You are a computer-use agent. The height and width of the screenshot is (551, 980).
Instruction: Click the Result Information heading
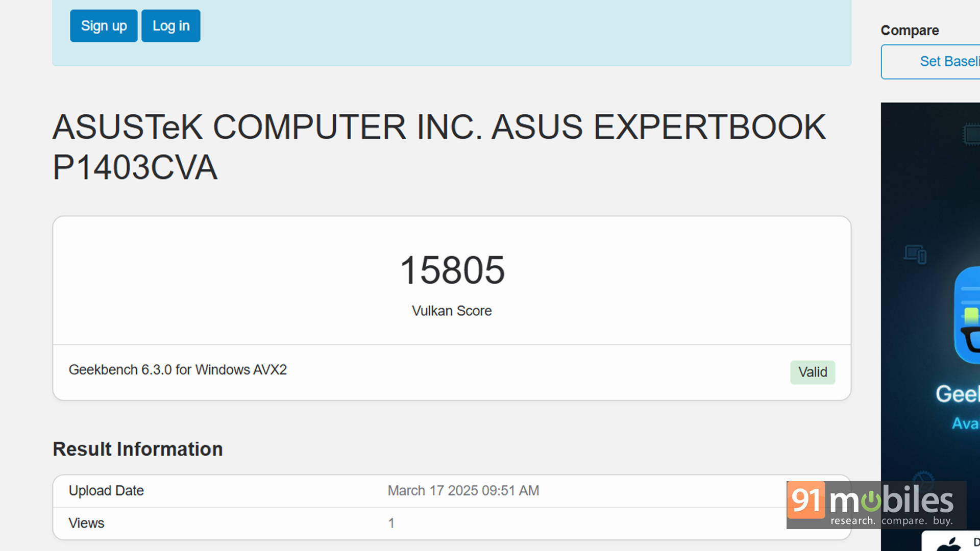(138, 449)
